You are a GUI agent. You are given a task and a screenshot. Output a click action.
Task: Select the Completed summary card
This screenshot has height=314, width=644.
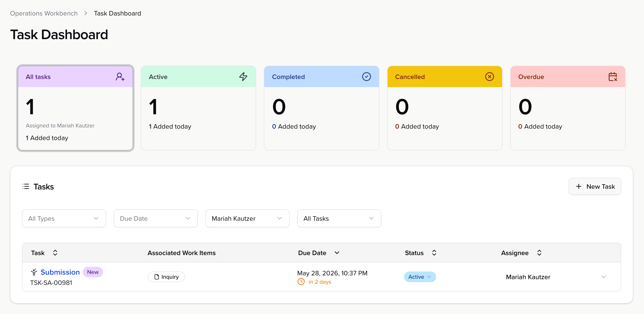[321, 108]
